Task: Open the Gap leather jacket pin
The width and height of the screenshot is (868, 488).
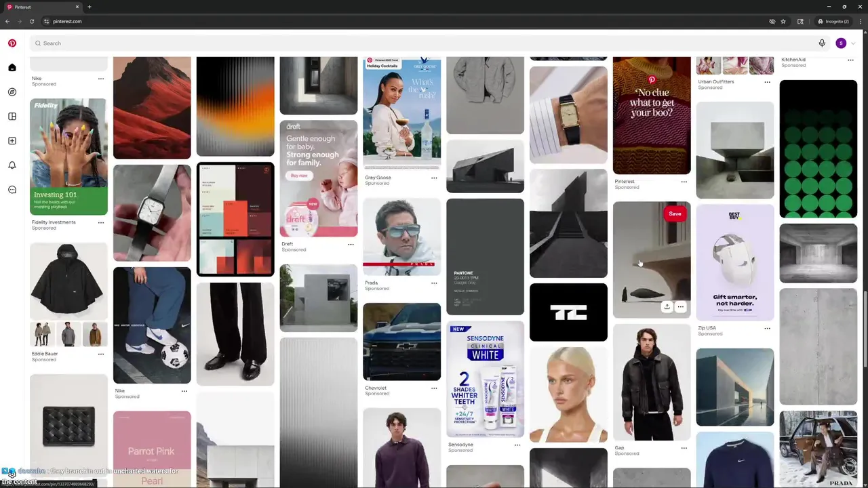Action: [652, 382]
